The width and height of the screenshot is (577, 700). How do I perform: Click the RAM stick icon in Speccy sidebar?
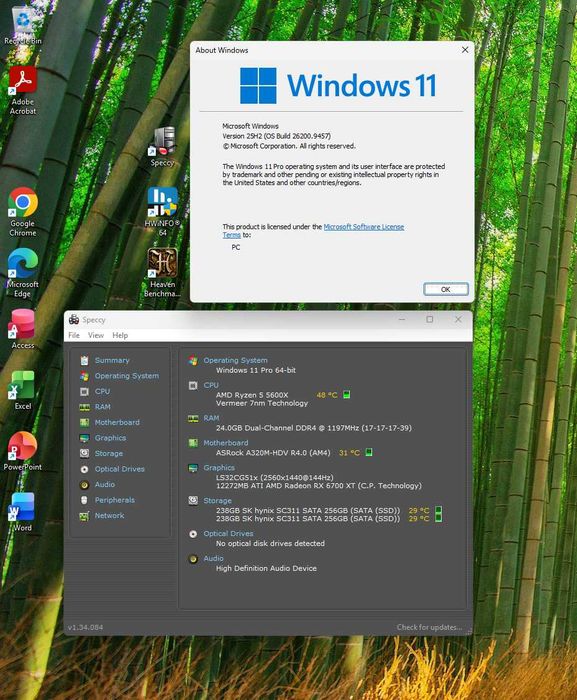coord(84,407)
